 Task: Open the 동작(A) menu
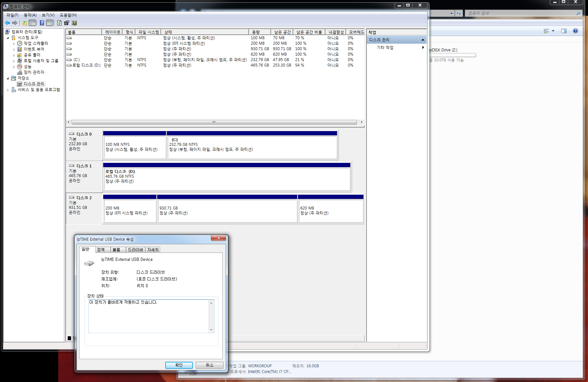tap(30, 15)
